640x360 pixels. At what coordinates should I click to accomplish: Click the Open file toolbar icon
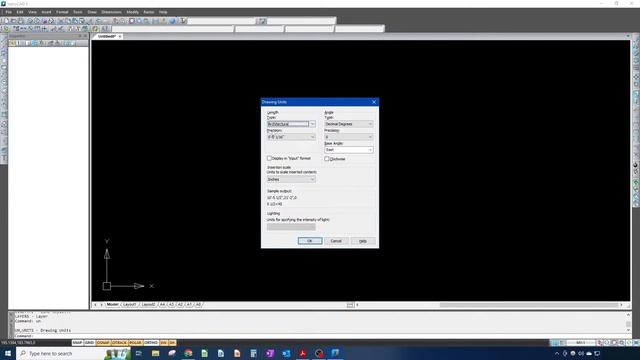(x=13, y=21)
